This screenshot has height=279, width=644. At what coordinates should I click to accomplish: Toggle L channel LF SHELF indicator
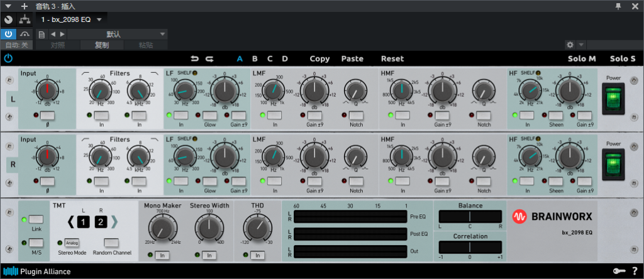[x=195, y=74]
